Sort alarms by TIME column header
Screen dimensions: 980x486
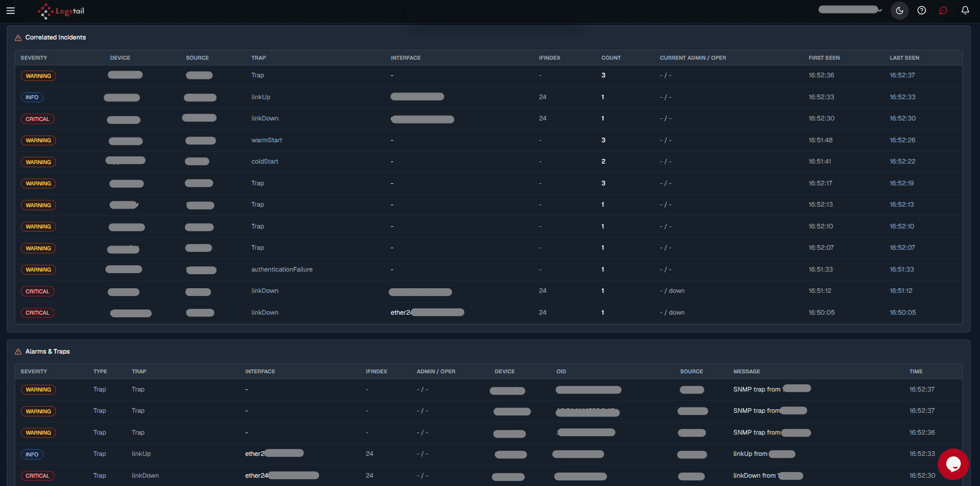coord(916,371)
